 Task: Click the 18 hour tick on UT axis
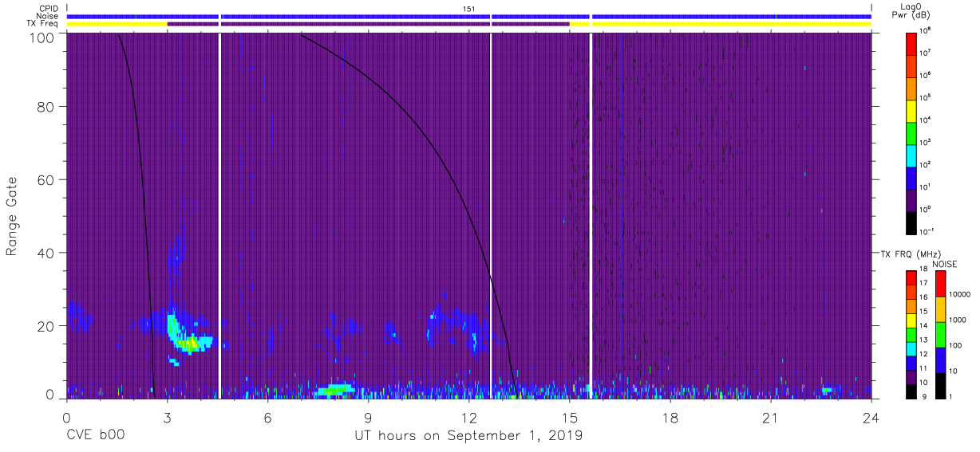[x=670, y=416]
